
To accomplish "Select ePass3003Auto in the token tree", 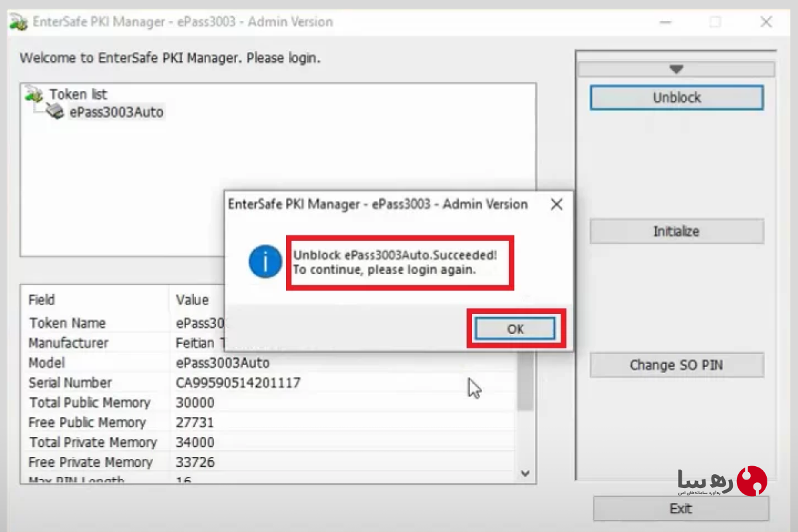I will 116,112.
